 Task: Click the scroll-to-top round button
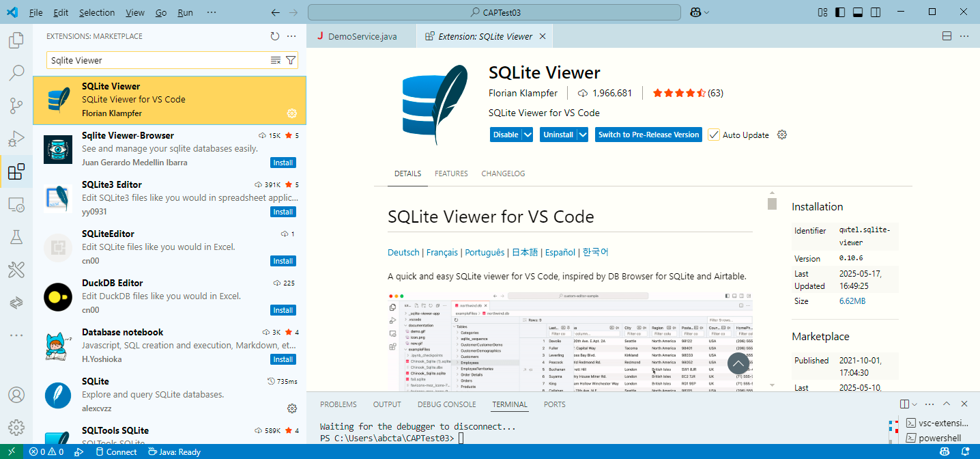pyautogui.click(x=738, y=364)
